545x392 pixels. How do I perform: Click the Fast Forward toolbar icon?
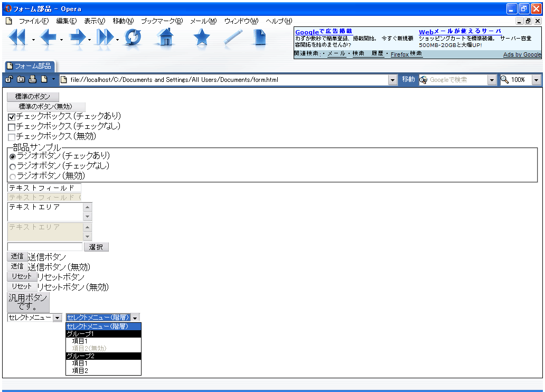pos(105,37)
